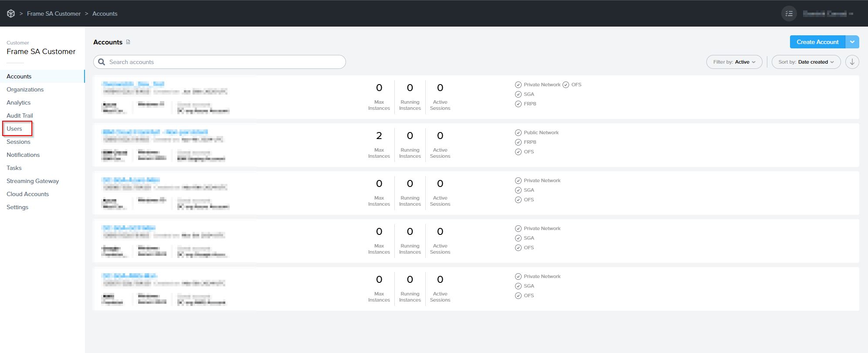Open the Users sidebar item
Image resolution: width=868 pixels, height=353 pixels.
coord(14,129)
